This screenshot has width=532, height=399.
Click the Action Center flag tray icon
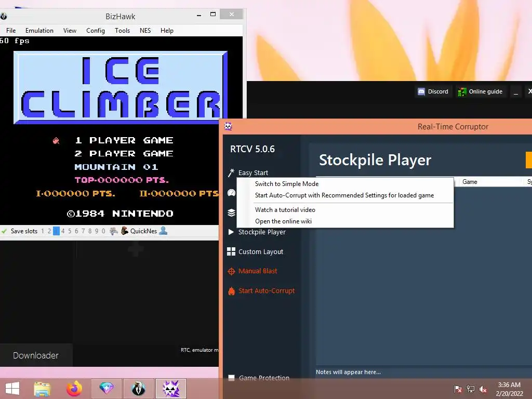pos(458,389)
